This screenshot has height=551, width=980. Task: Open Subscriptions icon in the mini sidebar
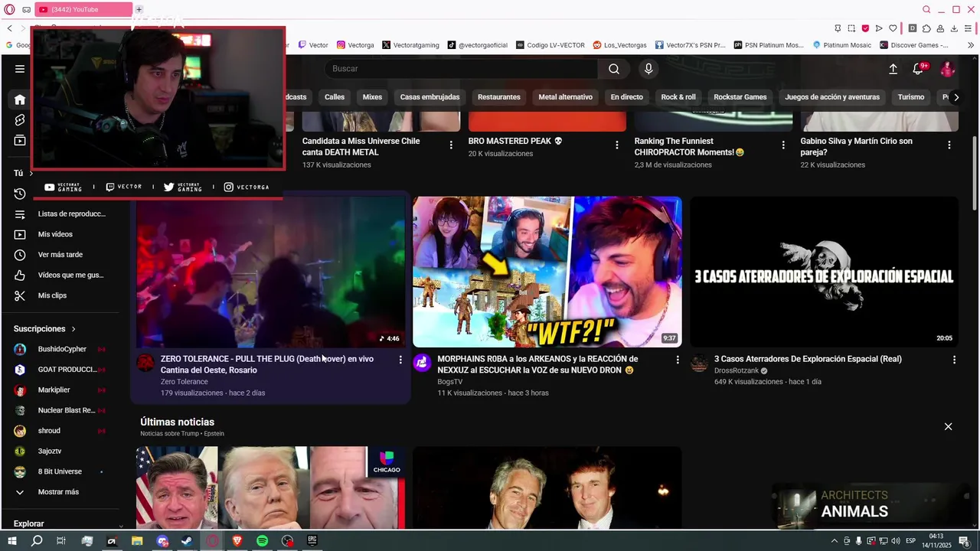(x=20, y=141)
